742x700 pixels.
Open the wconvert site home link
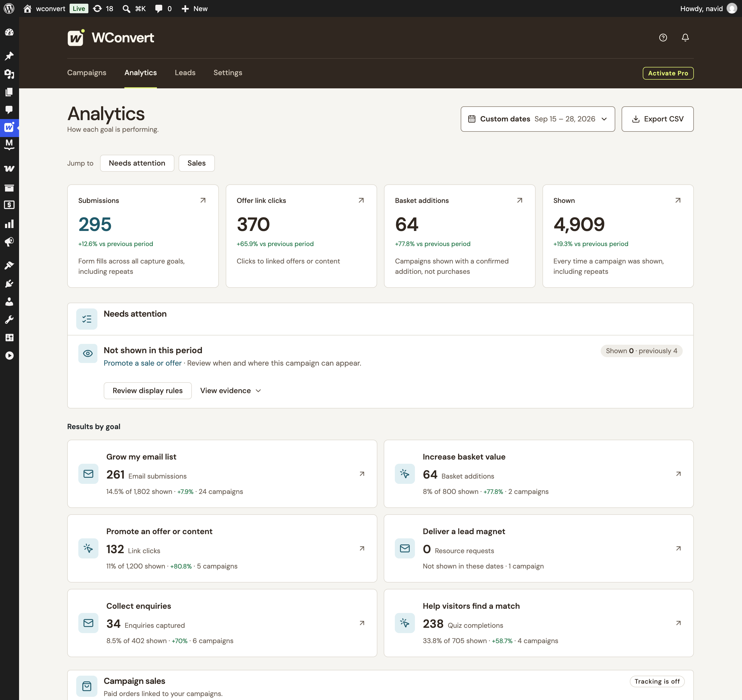(44, 8)
